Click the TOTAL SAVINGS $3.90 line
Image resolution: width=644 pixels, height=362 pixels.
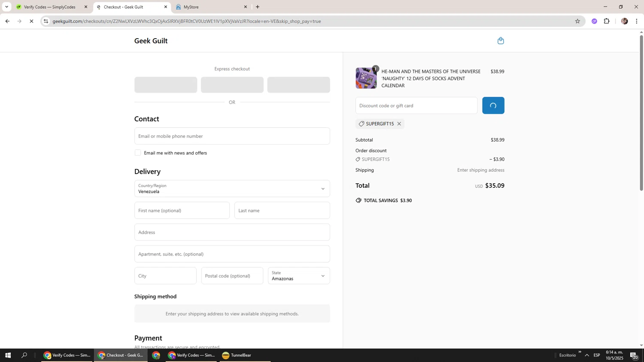(383, 200)
